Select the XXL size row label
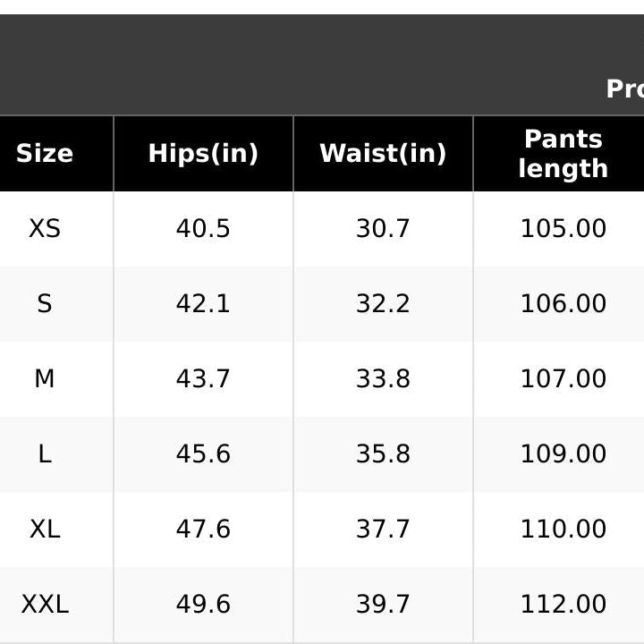 [45, 605]
